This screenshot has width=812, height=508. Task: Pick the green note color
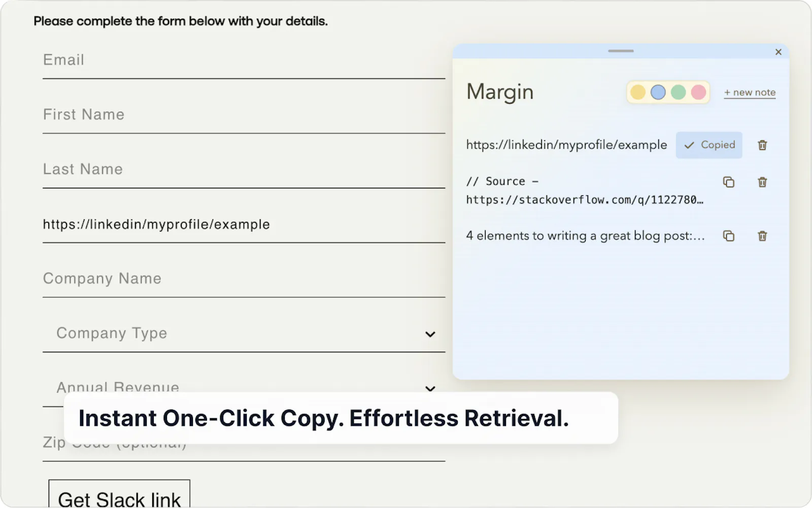(679, 92)
